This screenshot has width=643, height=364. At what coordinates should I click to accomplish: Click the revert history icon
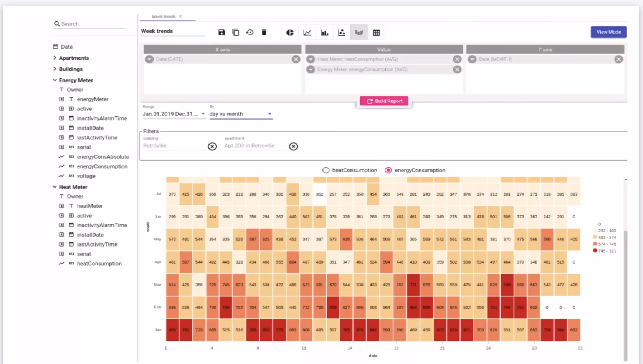(x=250, y=33)
